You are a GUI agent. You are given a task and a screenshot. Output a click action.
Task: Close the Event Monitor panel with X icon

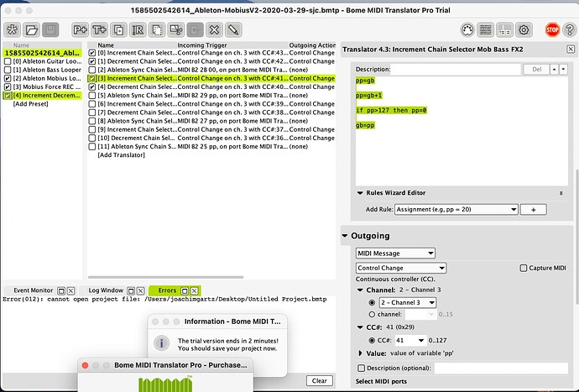click(70, 290)
